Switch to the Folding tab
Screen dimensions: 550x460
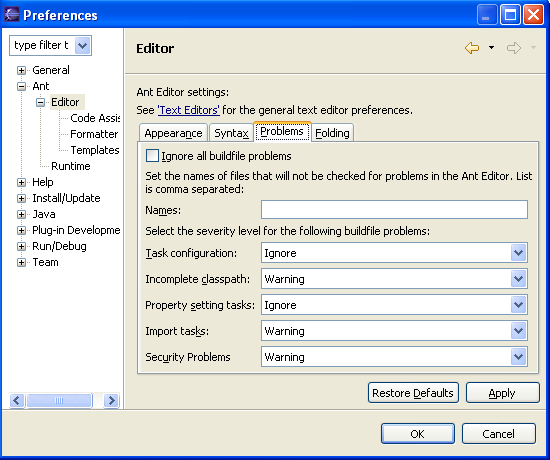click(332, 133)
